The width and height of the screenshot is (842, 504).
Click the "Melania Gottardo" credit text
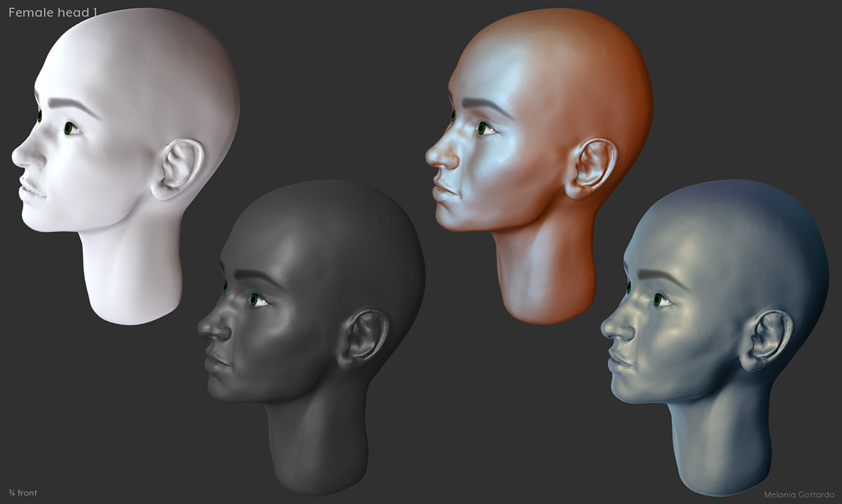(x=799, y=494)
